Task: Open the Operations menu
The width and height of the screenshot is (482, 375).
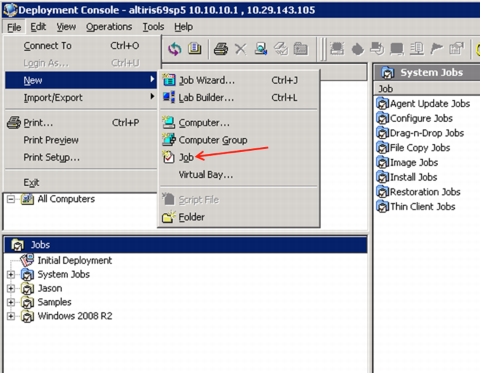Action: click(x=109, y=27)
